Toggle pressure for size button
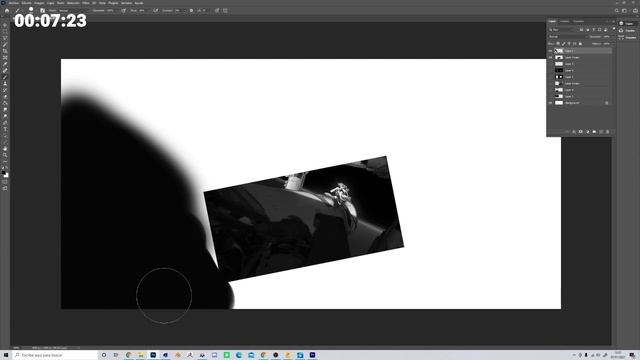640x360 pixels. [217, 11]
